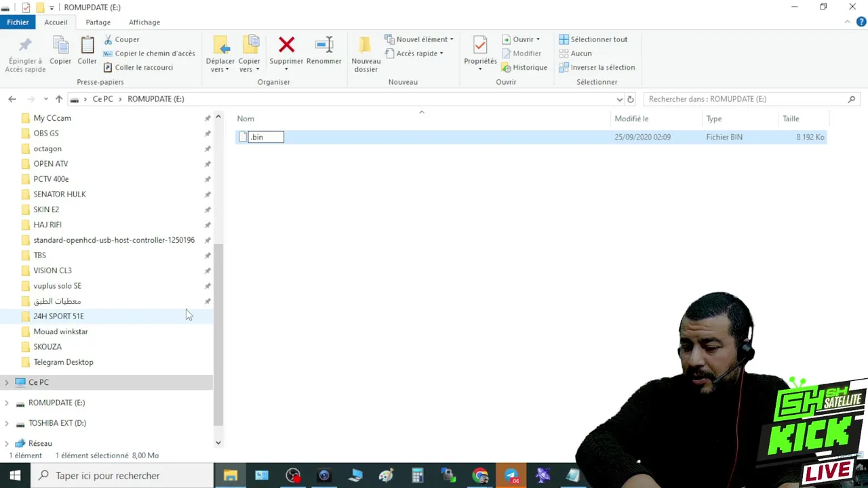Expand the address bar history dropdown
Viewport: 868px width, 488px height.
coord(619,99)
